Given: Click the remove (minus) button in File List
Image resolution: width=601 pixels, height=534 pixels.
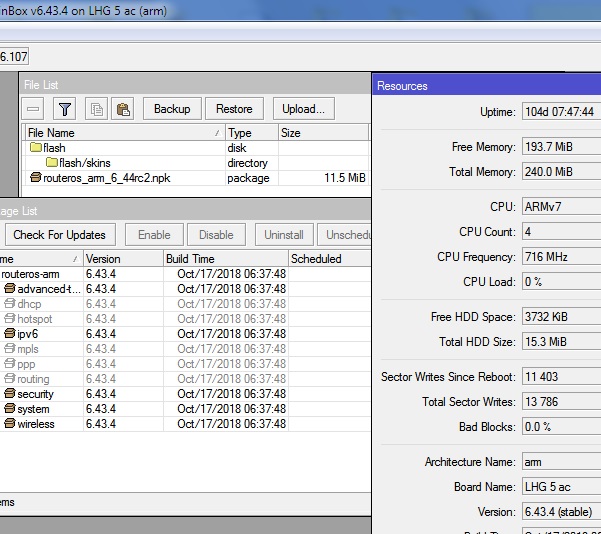Looking at the screenshot, I should pyautogui.click(x=33, y=109).
